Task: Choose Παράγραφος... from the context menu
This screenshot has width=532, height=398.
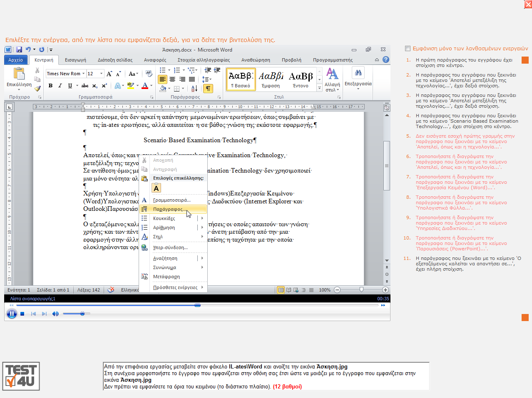Action: (x=173, y=209)
